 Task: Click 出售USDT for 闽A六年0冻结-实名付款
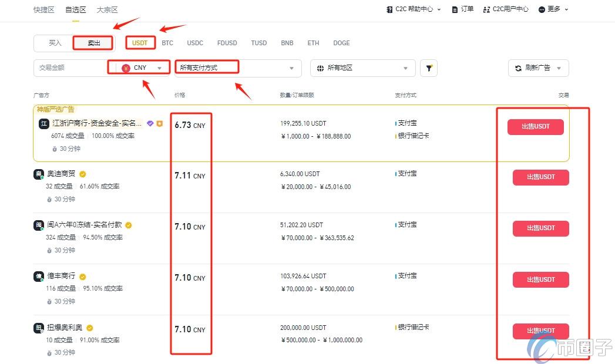[x=540, y=228]
